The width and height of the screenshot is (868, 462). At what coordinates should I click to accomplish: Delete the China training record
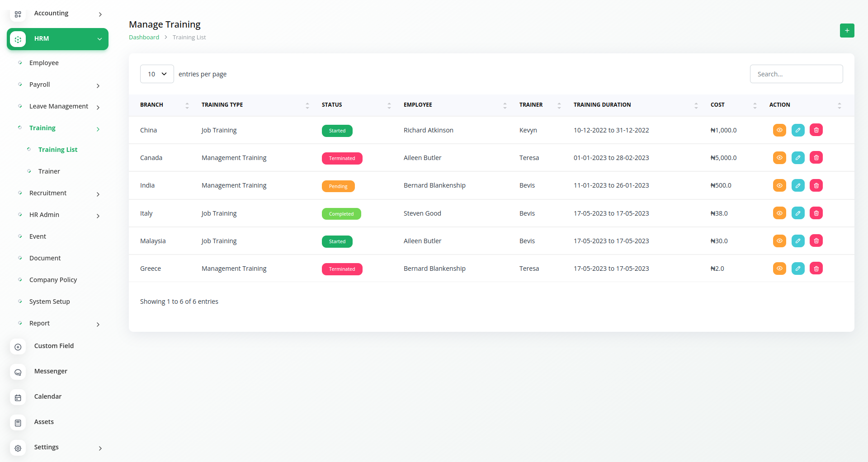click(x=816, y=130)
